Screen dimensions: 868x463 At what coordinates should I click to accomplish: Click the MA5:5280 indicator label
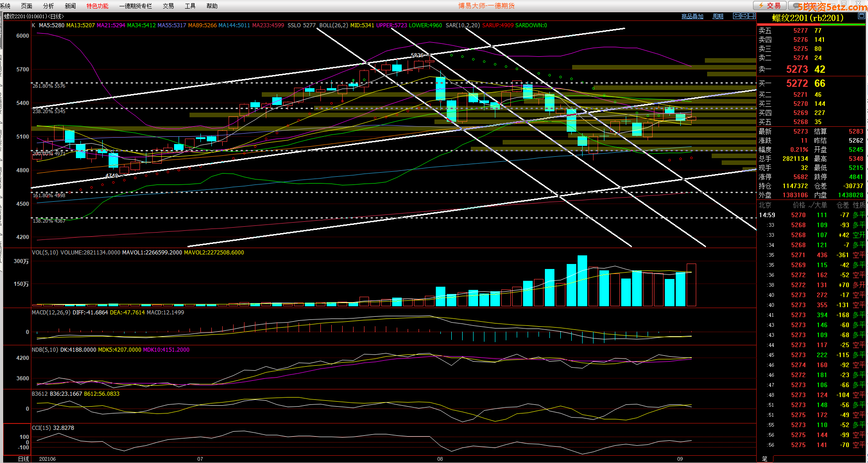tap(51, 25)
